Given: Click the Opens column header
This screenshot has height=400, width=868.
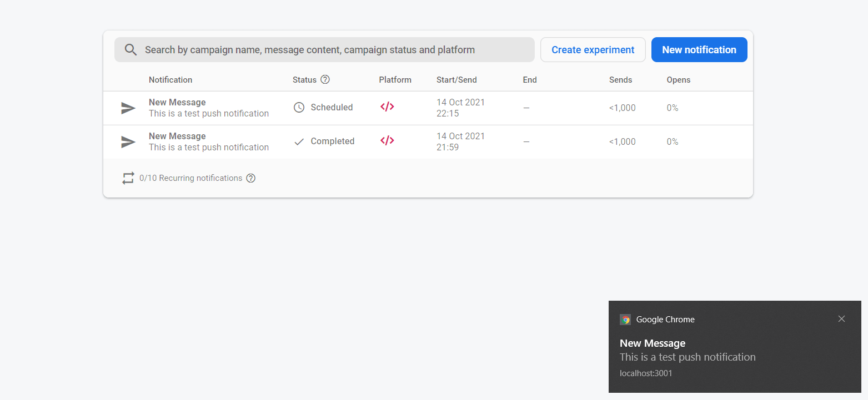Looking at the screenshot, I should 679,80.
